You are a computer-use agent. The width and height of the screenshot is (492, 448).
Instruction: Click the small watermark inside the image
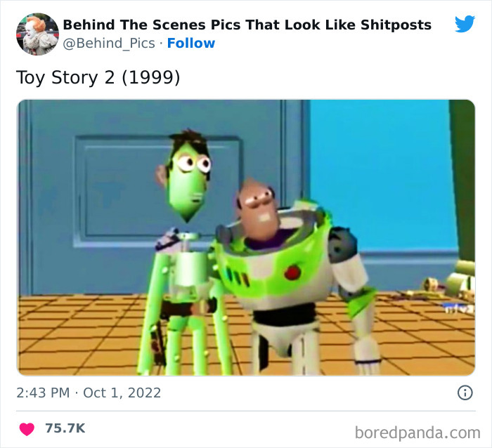tap(460, 309)
